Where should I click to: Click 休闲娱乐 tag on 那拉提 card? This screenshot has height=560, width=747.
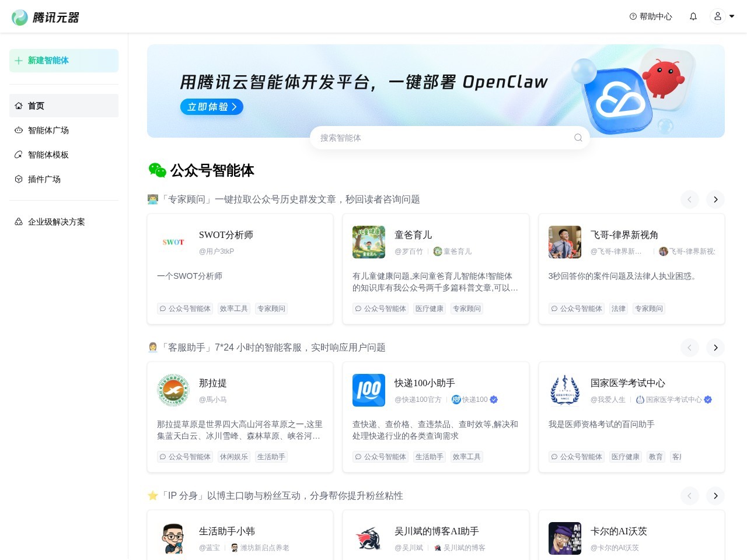point(234,457)
